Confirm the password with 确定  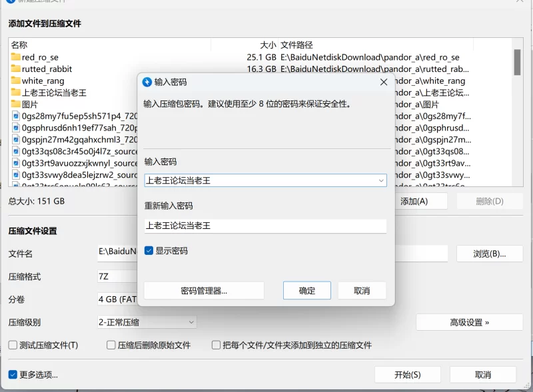(306, 290)
